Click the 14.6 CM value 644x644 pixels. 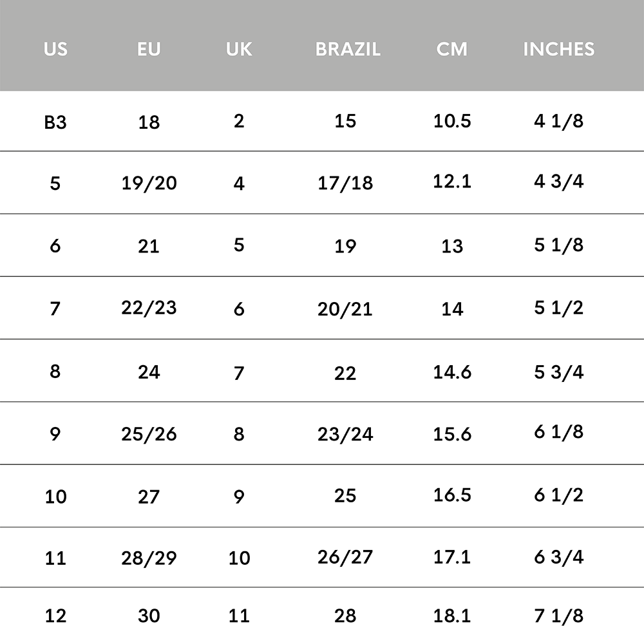pos(452,372)
